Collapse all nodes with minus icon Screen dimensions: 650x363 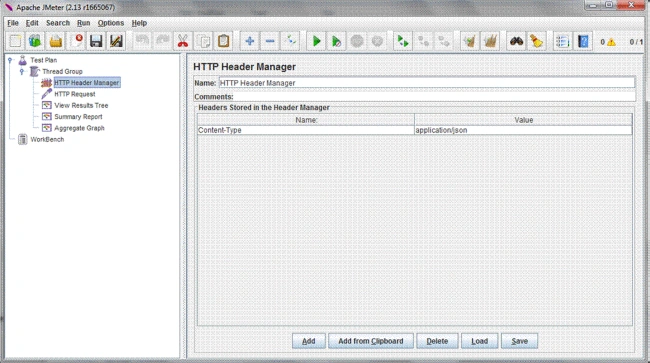(x=270, y=41)
